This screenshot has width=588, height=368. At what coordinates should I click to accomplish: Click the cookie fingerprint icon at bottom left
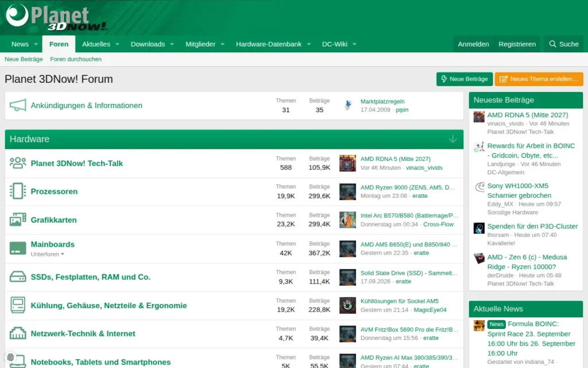coord(10,358)
